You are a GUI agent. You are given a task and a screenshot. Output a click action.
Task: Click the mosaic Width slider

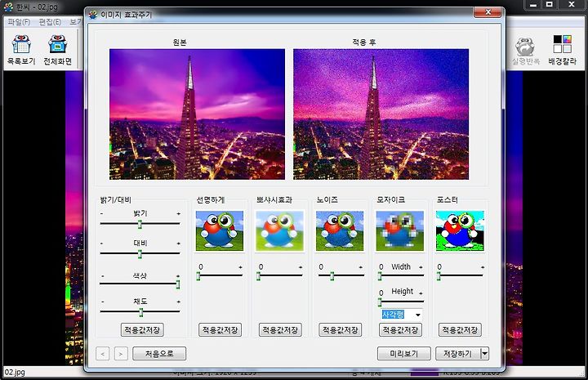click(401, 276)
